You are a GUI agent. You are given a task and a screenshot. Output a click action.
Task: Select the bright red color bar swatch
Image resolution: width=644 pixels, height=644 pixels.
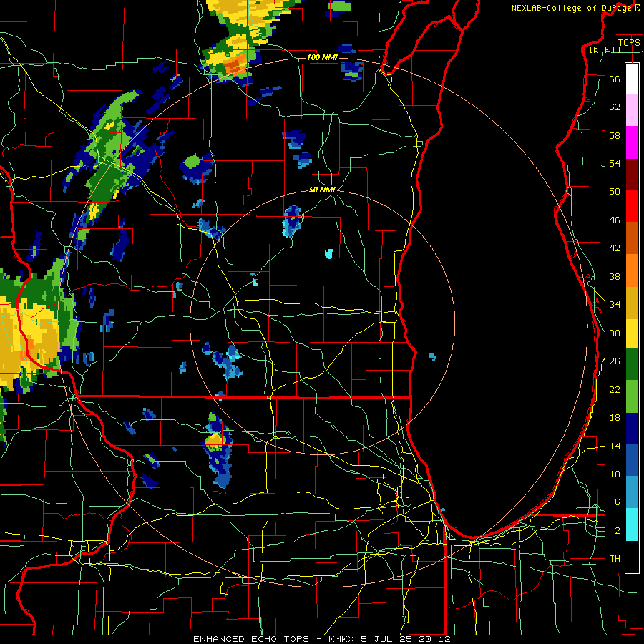coord(632,206)
